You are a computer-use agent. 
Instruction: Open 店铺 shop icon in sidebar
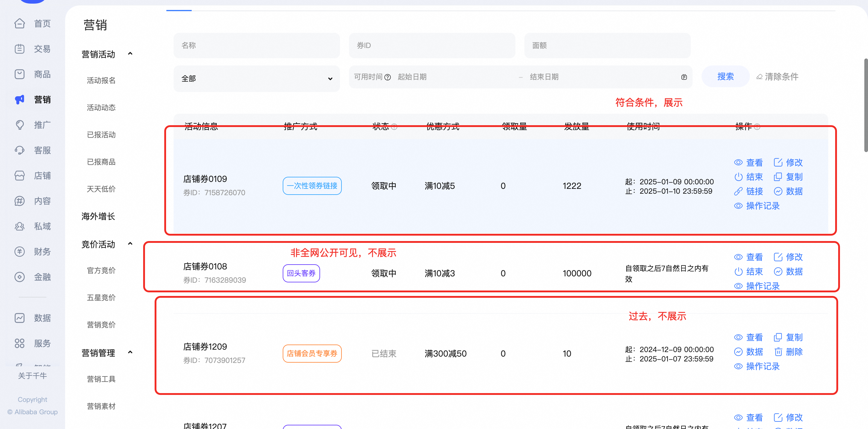20,175
